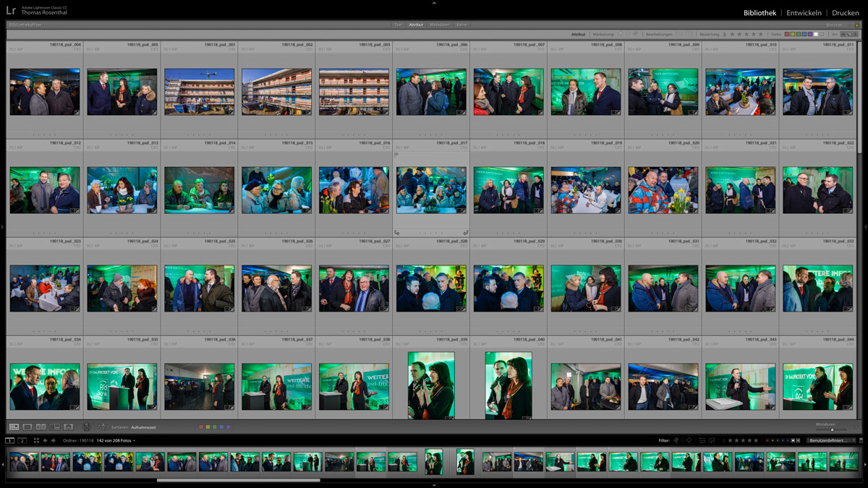Screen dimensions: 868x488
Task: Open the Entwickeln module
Action: [803, 13]
